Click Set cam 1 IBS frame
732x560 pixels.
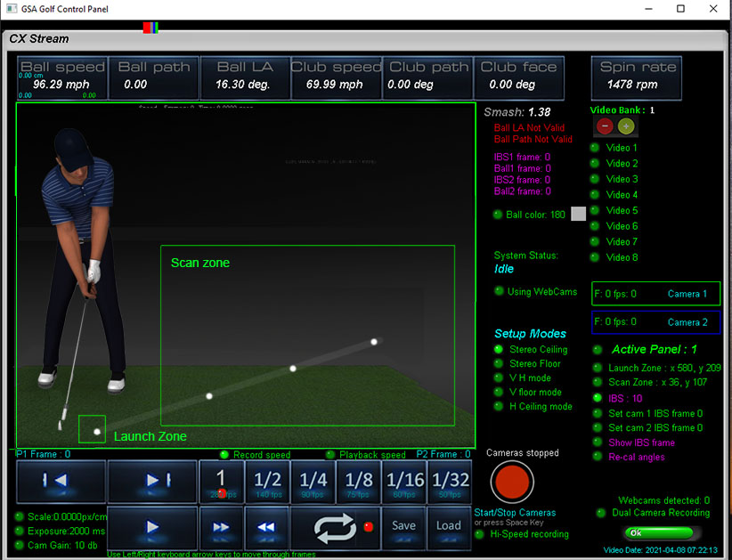(x=647, y=413)
